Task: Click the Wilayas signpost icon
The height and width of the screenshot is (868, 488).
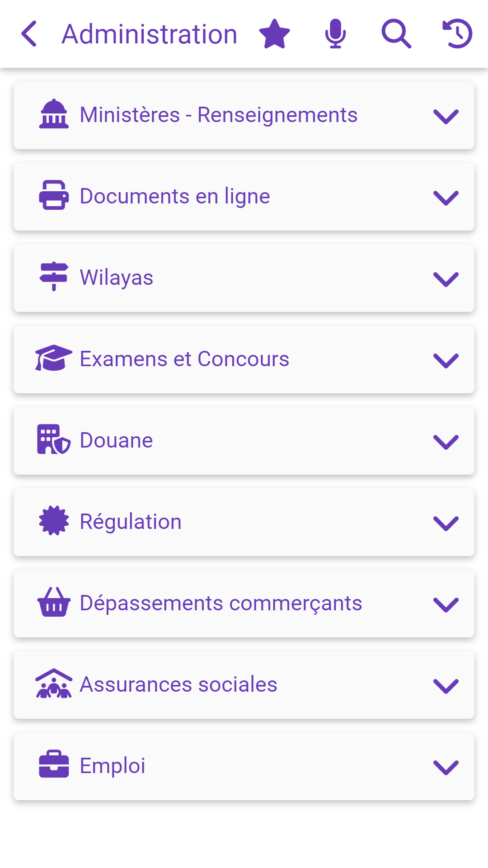Action: click(54, 277)
